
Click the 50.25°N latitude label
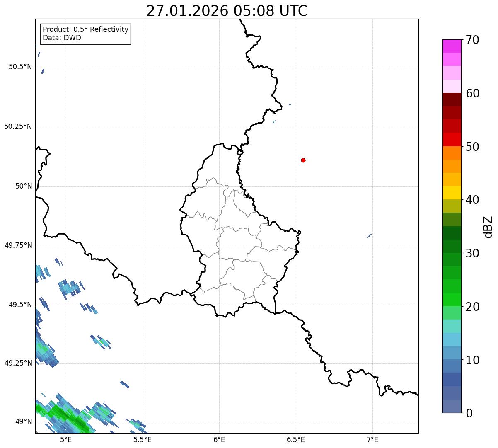click(18, 126)
